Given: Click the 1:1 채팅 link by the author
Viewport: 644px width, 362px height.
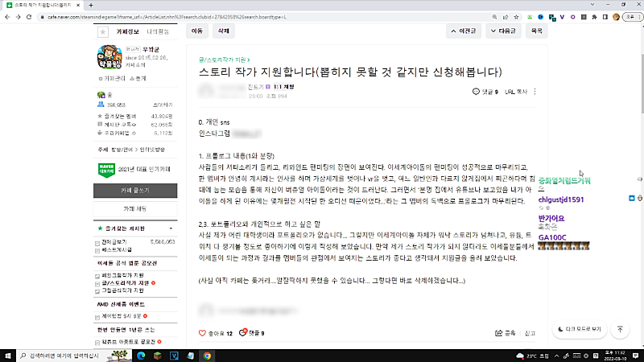Looking at the screenshot, I should click(x=284, y=87).
